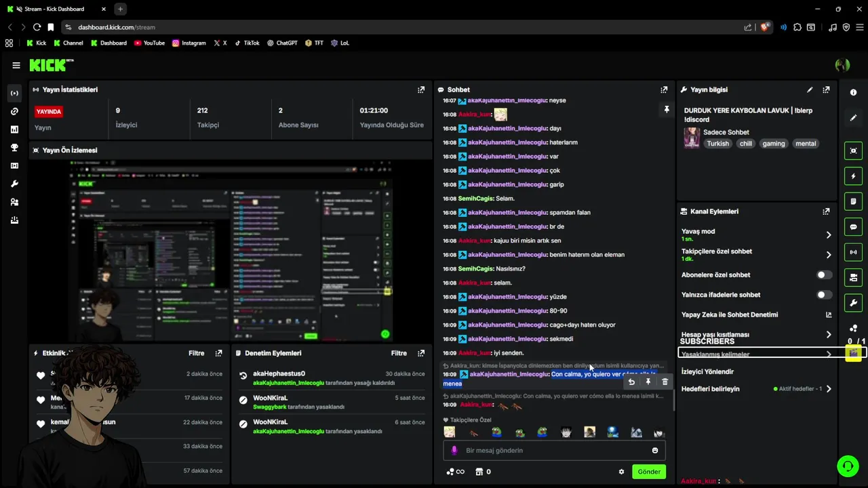Open the emoji picker in message box
Image resolution: width=868 pixels, height=488 pixels.
(x=655, y=451)
